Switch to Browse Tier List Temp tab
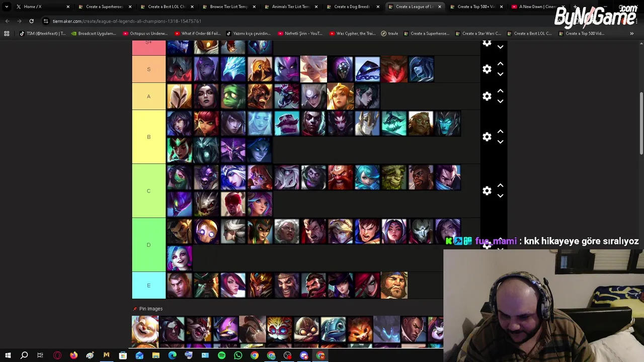644x362 pixels. (228, 7)
